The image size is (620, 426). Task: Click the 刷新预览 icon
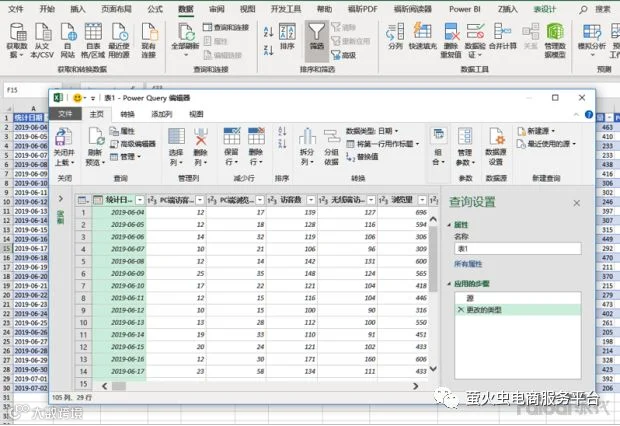tap(96, 137)
